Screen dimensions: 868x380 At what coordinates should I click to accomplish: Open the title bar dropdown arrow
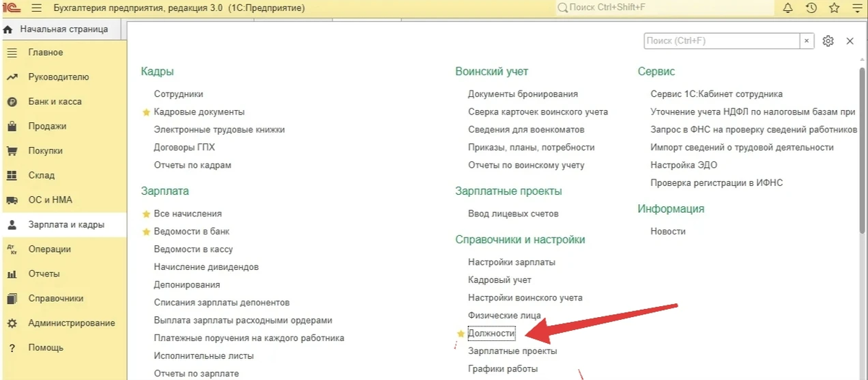[857, 8]
